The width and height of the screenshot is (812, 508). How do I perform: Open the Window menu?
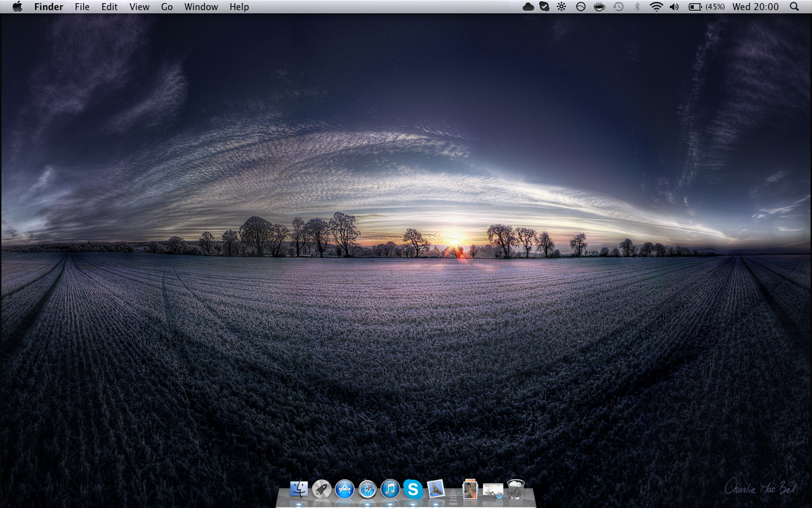[x=201, y=6]
